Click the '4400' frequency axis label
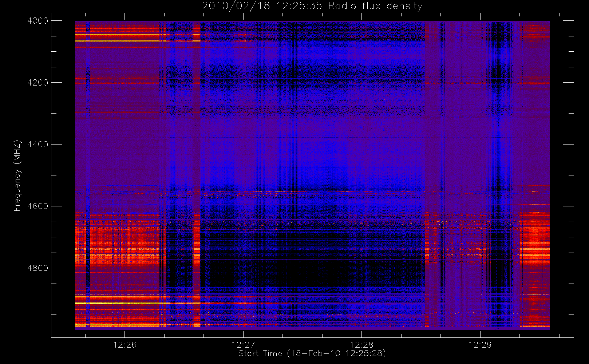This screenshot has width=589, height=364. click(38, 145)
